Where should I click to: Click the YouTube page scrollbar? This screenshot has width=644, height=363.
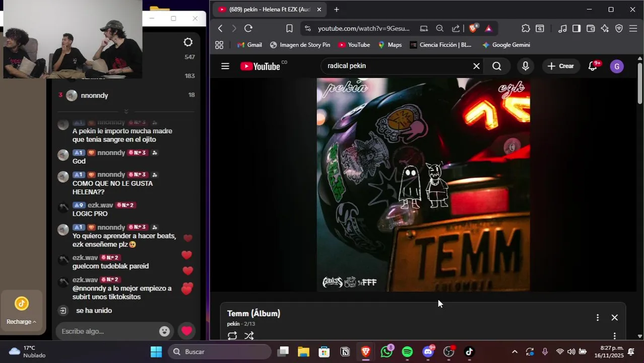click(x=640, y=84)
